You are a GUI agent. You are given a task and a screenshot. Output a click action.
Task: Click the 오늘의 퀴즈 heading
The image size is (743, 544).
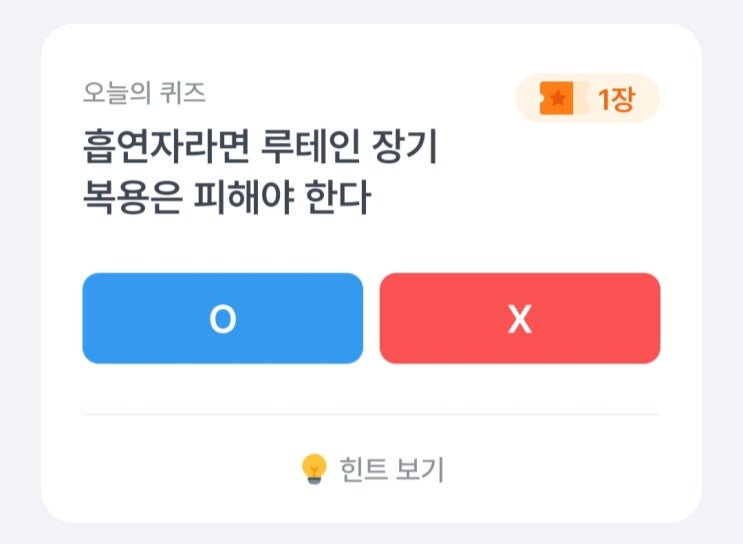[x=144, y=93]
